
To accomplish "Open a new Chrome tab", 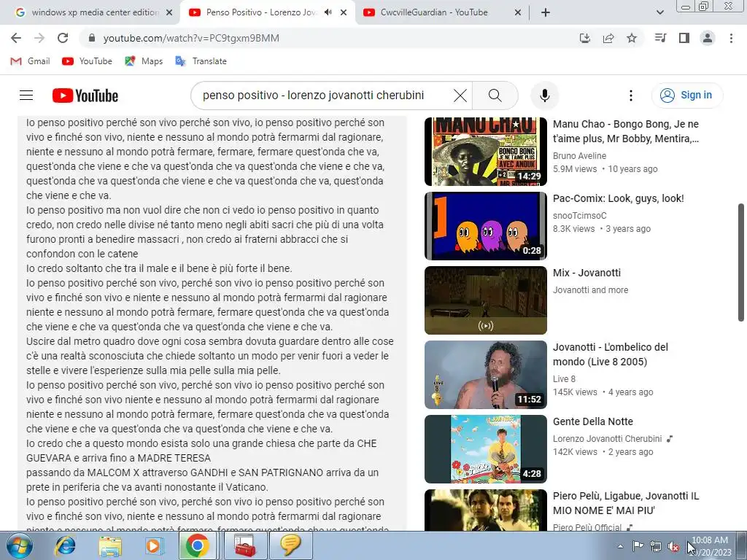I will point(546,12).
